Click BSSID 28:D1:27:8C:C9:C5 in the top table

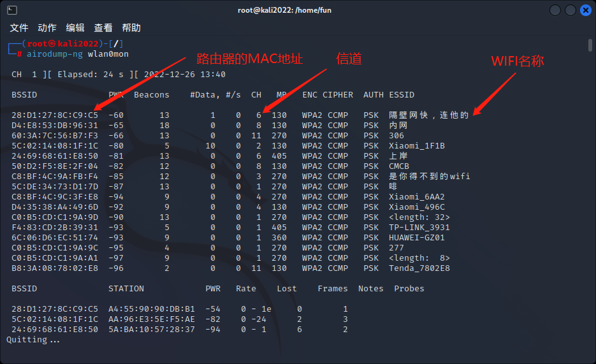tap(55, 115)
